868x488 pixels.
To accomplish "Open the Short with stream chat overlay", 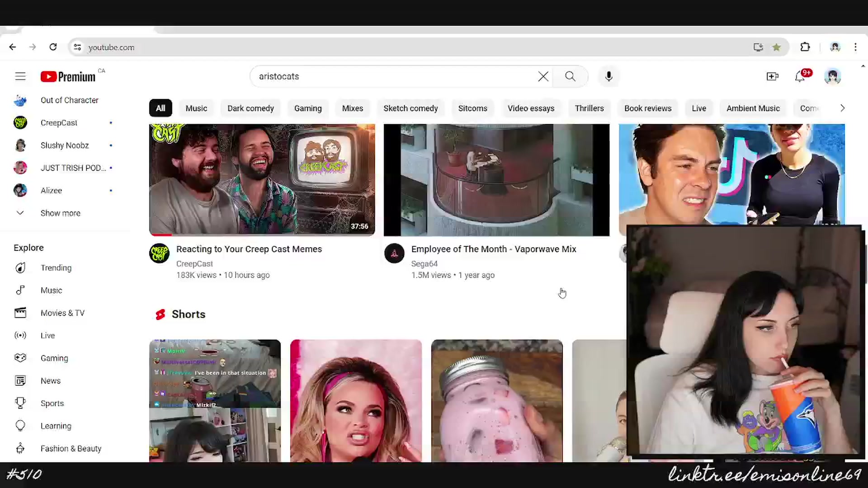I will [x=215, y=401].
